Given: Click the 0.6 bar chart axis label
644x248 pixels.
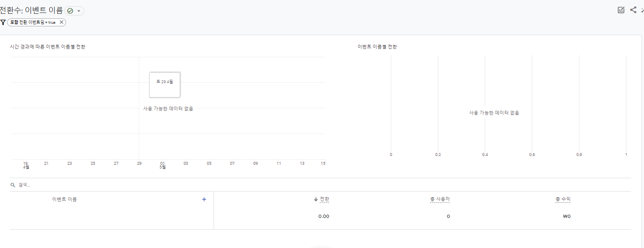Looking at the screenshot, I should [532, 155].
